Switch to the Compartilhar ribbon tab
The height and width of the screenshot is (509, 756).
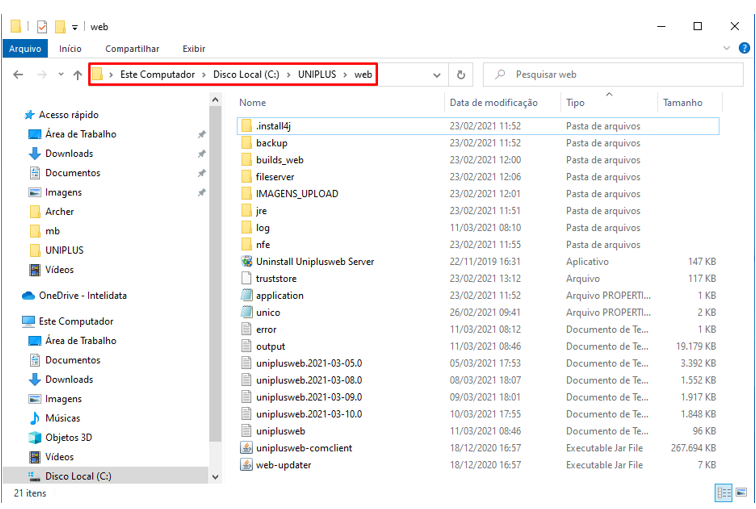tap(132, 48)
